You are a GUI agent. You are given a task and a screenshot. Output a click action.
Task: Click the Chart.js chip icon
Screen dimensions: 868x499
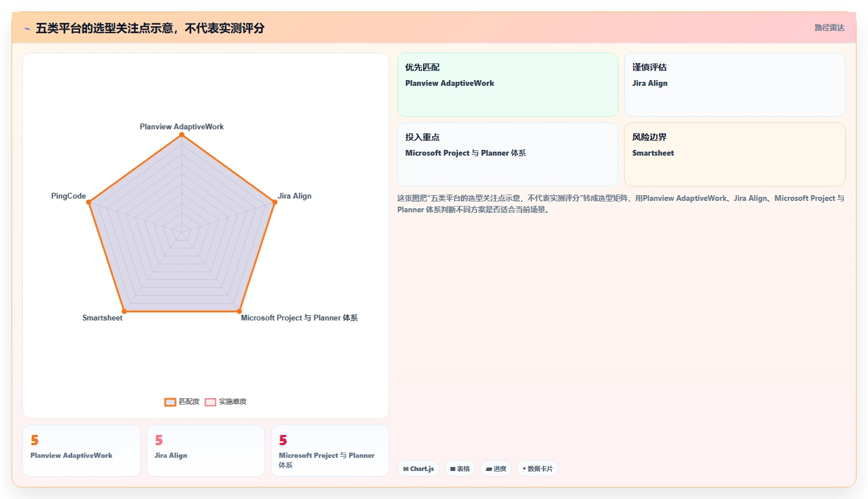point(406,469)
